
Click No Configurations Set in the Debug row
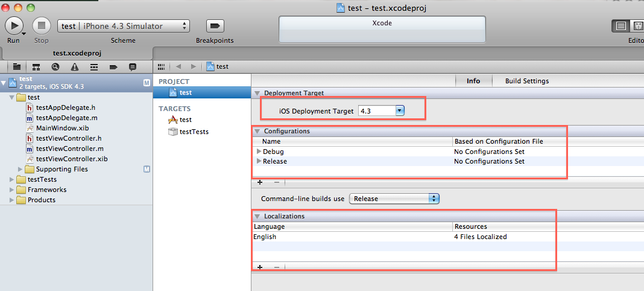pyautogui.click(x=489, y=152)
